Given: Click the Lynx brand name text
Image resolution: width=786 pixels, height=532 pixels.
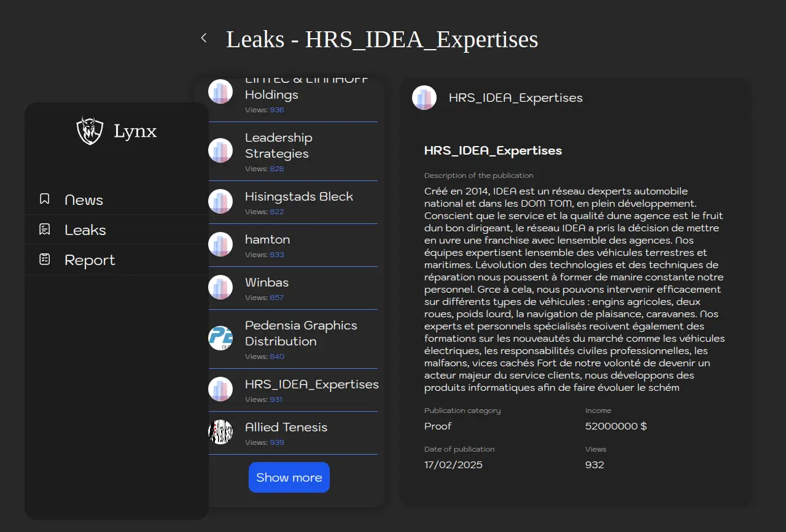Looking at the screenshot, I should pos(135,131).
